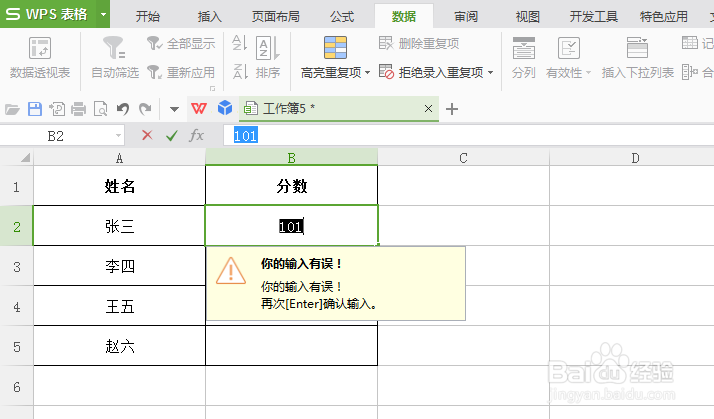Open 分列 text to columns
This screenshot has height=419, width=714.
pyautogui.click(x=524, y=58)
